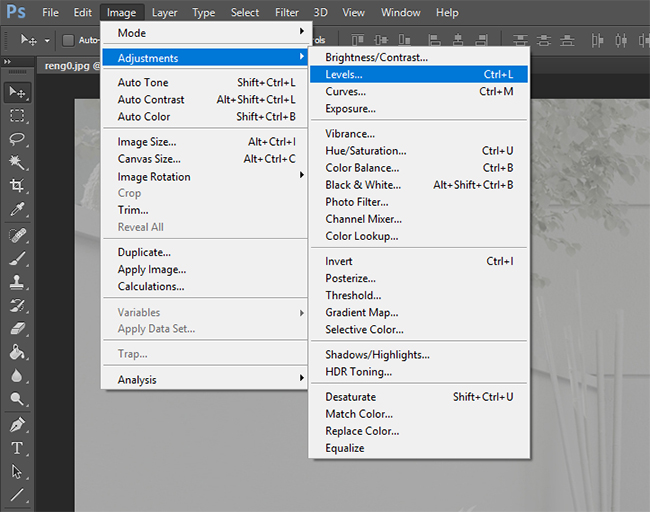Open the File menu
650x512 pixels.
pyautogui.click(x=50, y=12)
